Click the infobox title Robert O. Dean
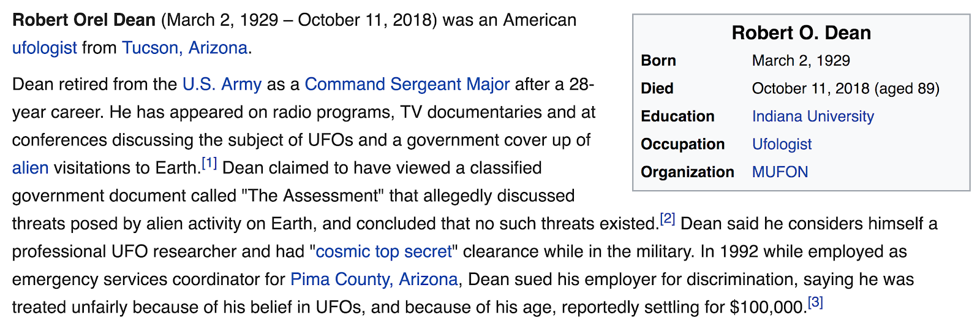Screen dimensions: 980x328 point(801,32)
